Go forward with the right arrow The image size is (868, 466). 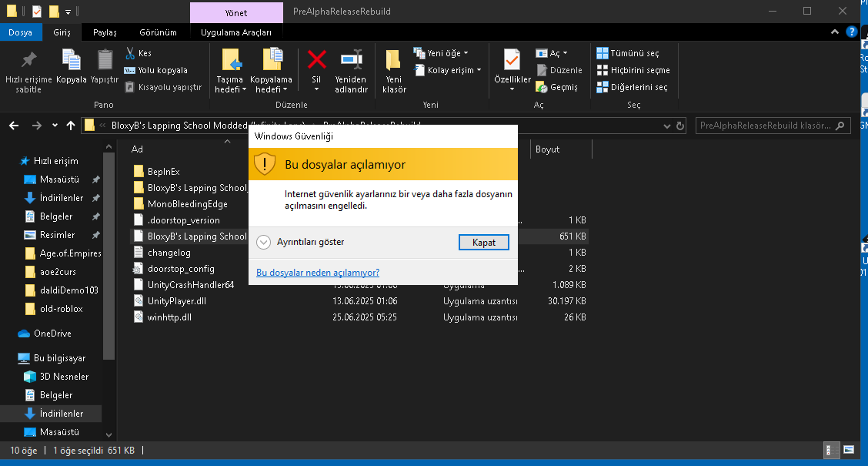pos(36,126)
